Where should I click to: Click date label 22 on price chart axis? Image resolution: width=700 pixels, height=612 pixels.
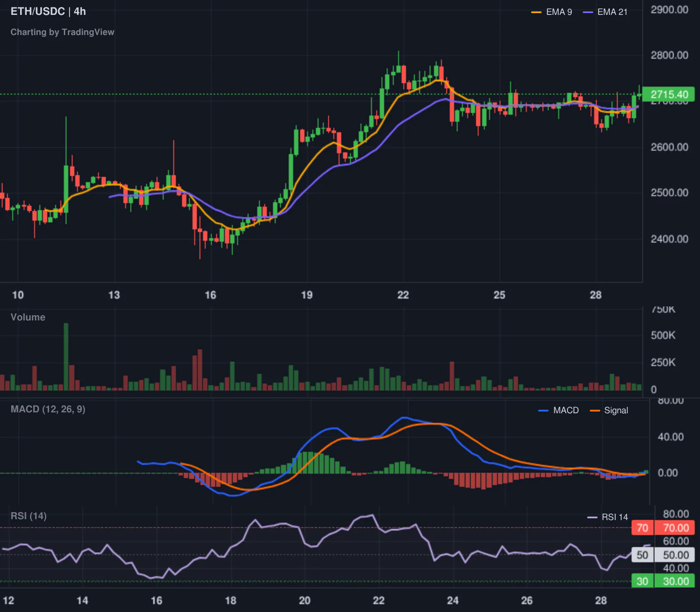[403, 295]
